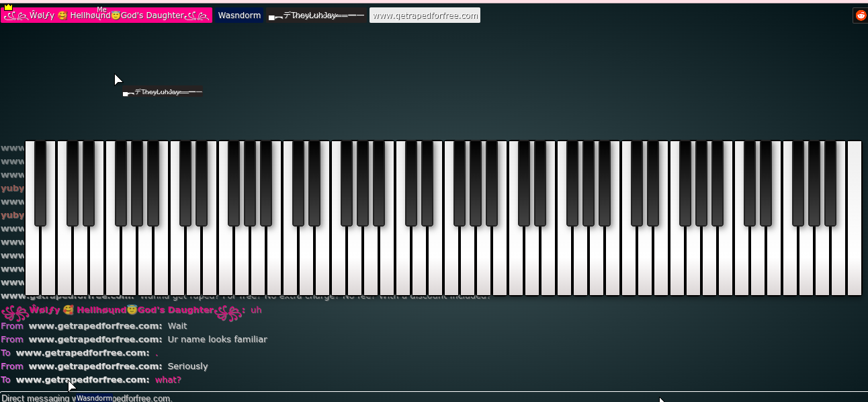The width and height of the screenshot is (868, 402).
Task: Select the pink Wolfy Hellhound participant tag
Action: click(106, 15)
